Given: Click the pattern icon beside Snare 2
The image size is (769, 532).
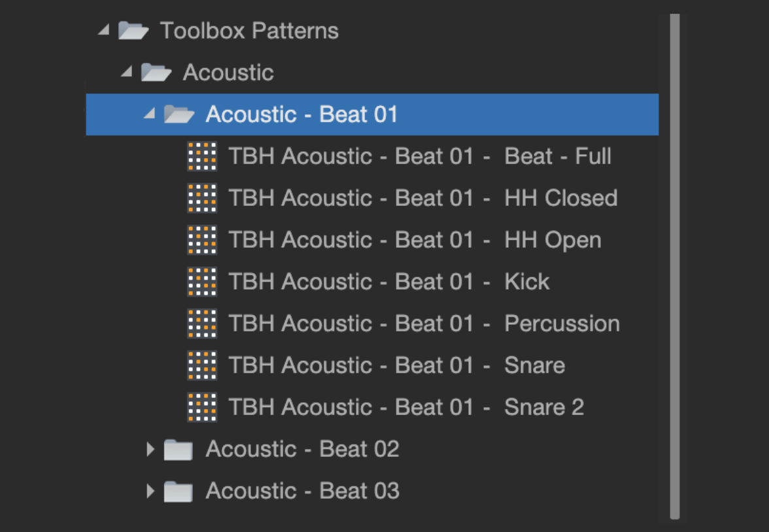Looking at the screenshot, I should click(x=202, y=407).
